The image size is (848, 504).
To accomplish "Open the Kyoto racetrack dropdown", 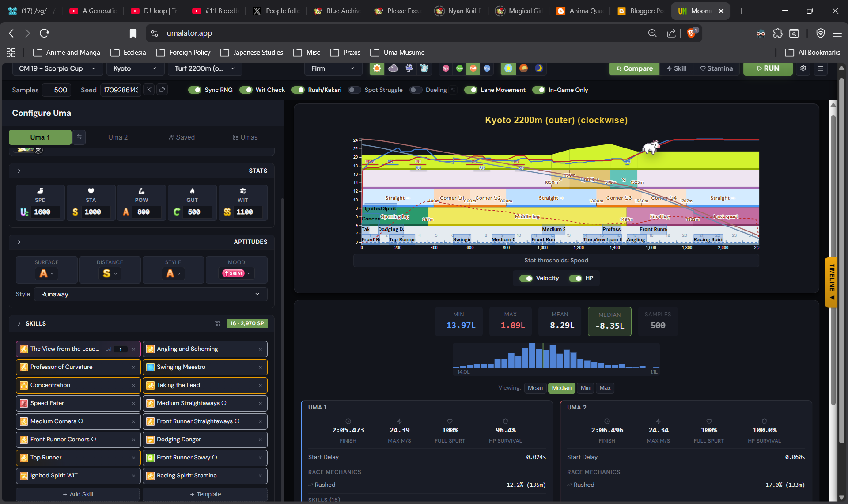I will [x=135, y=68].
